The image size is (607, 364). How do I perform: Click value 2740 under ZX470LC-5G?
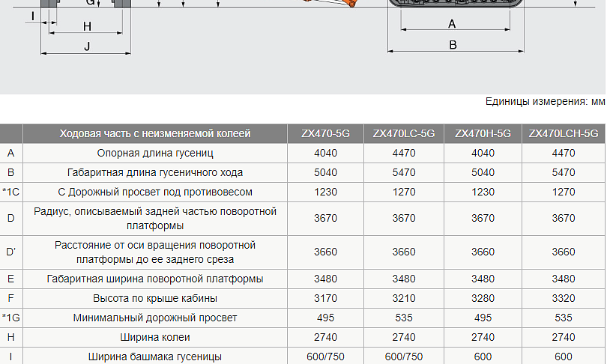point(404,337)
